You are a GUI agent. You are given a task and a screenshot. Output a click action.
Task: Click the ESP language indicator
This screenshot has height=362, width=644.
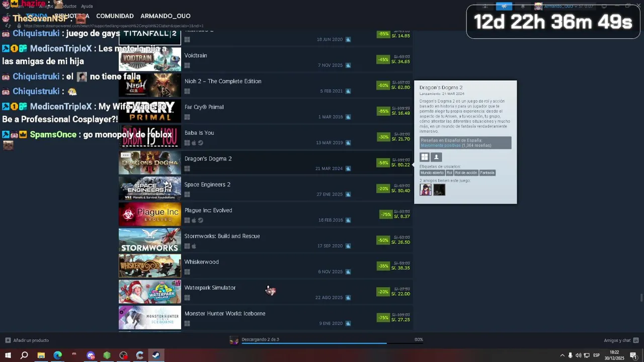point(596,355)
